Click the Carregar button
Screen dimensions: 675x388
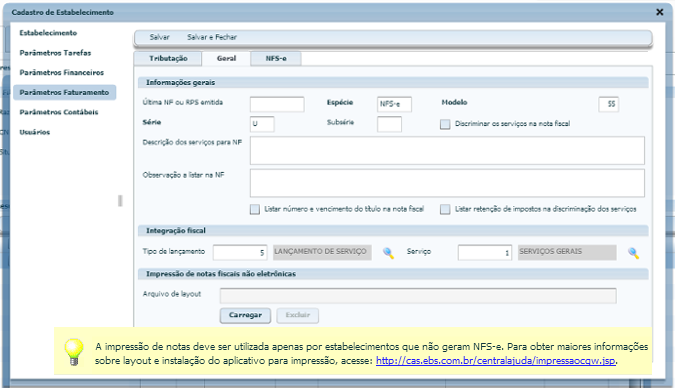click(245, 315)
